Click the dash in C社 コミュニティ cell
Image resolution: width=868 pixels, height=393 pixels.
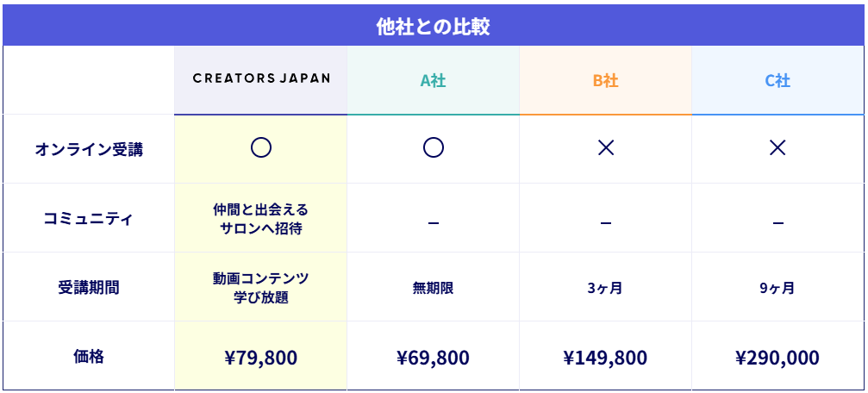coord(777,224)
